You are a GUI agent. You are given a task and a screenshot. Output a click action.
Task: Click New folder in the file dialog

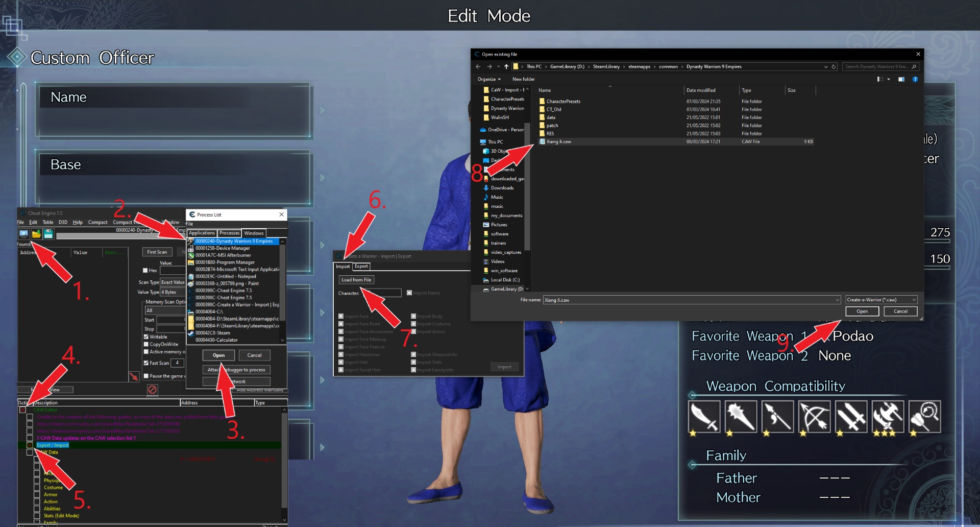click(524, 79)
